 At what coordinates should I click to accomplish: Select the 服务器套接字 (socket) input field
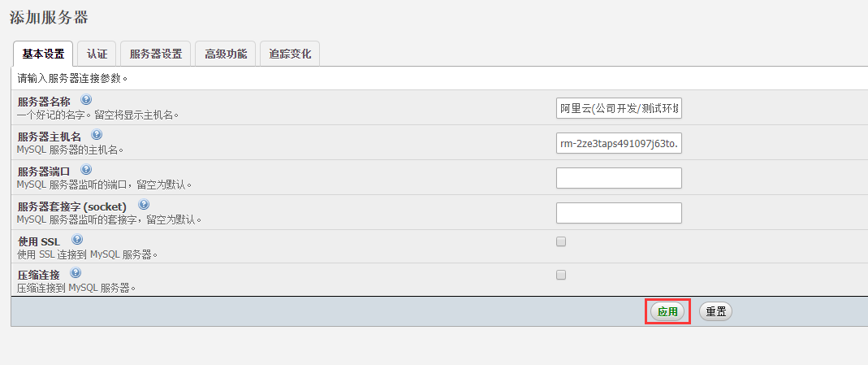tap(619, 213)
